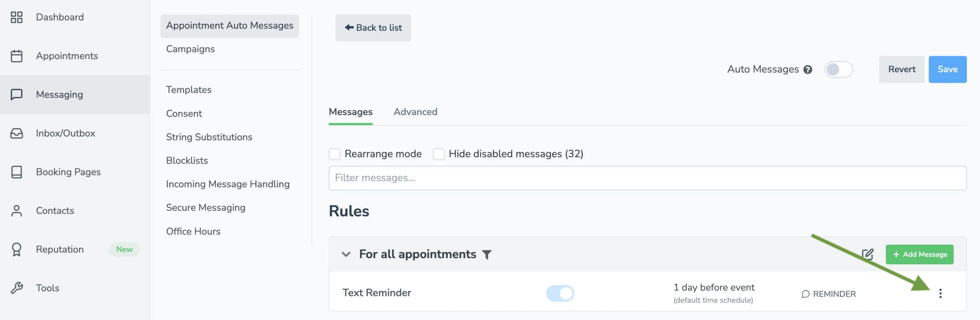Switch to the Advanced tab
The height and width of the screenshot is (320, 980).
pyautogui.click(x=415, y=112)
